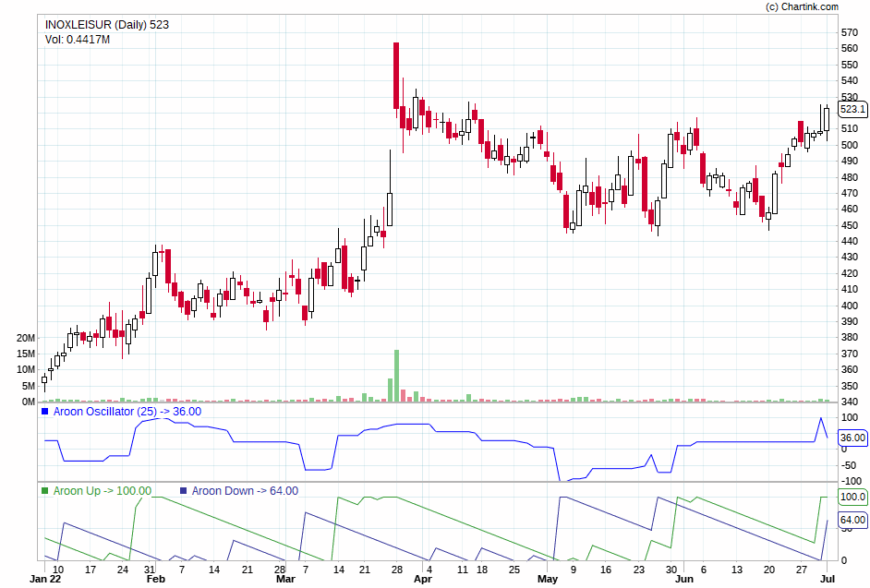Click the large green volume spike bar
Image resolution: width=870 pixels, height=588 pixels.
(x=396, y=369)
